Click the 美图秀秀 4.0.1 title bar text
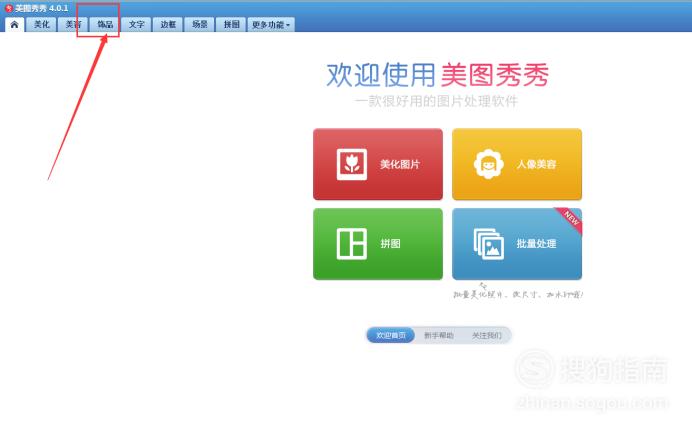 point(42,8)
